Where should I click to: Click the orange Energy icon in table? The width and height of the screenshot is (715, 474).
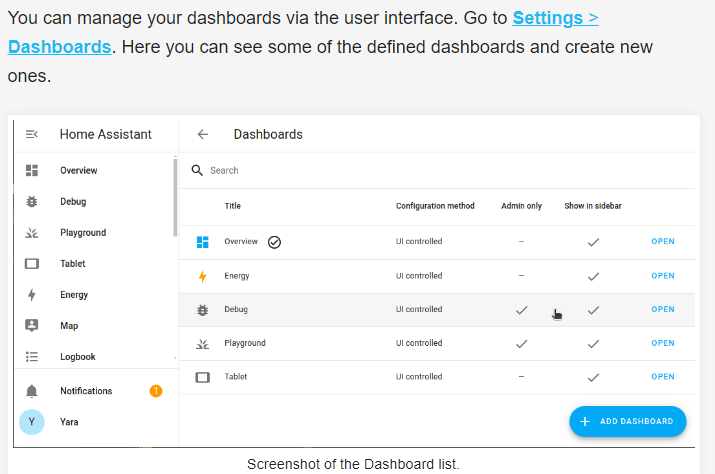click(202, 276)
